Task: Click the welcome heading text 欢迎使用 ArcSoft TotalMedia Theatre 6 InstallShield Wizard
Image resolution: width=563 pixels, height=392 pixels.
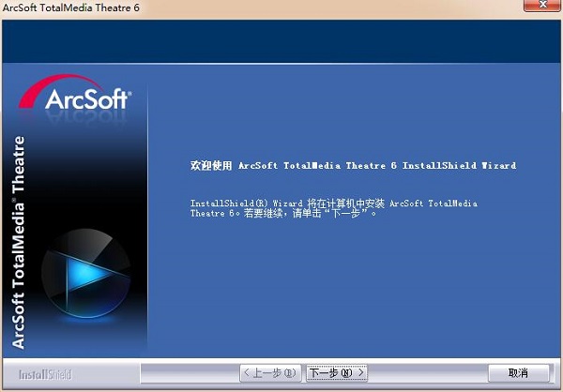Action: (354, 165)
